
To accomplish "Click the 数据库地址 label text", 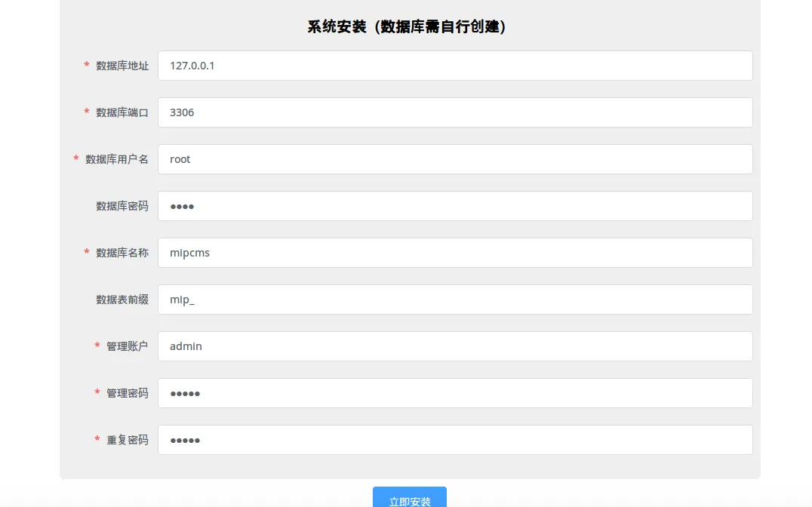I will tap(122, 66).
